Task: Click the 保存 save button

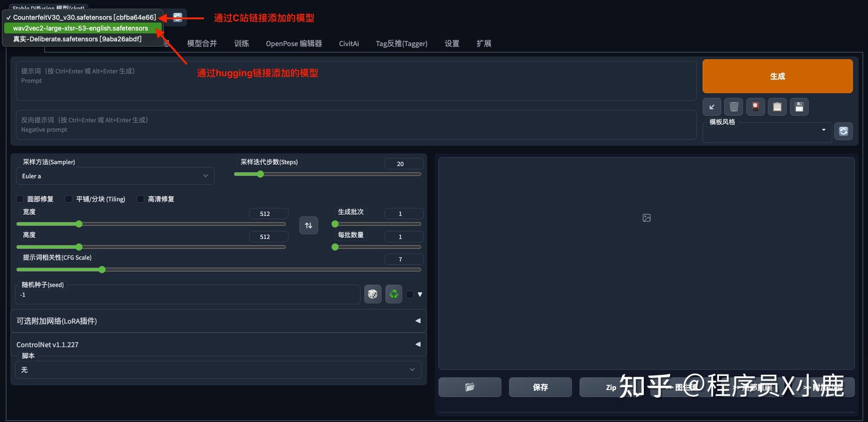Action: (540, 387)
